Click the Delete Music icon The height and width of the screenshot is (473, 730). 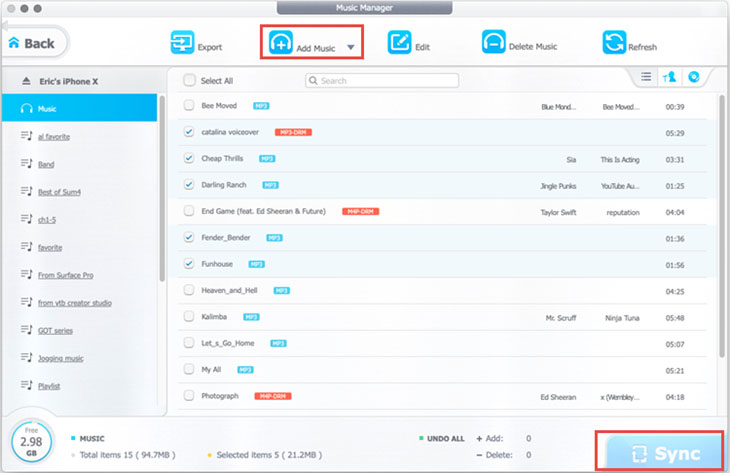(493, 42)
